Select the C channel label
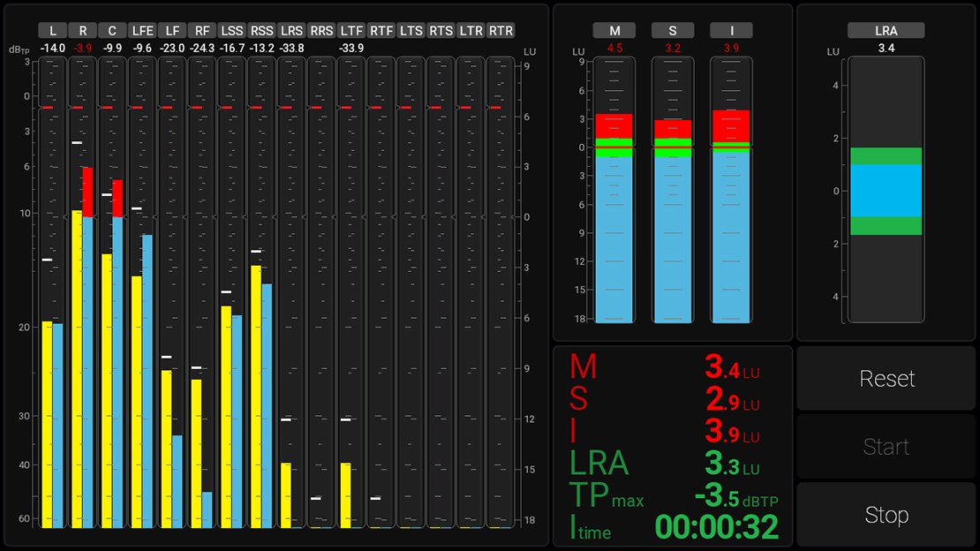 pyautogui.click(x=112, y=29)
